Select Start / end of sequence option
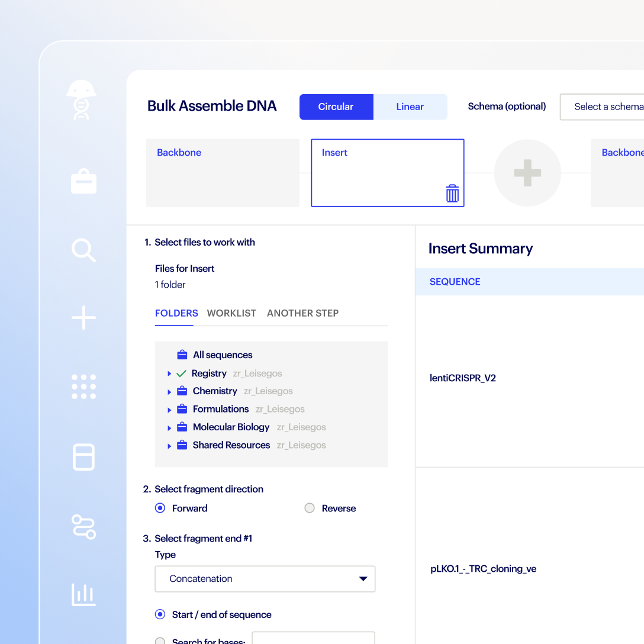Image resolution: width=644 pixels, height=644 pixels. coord(160,614)
